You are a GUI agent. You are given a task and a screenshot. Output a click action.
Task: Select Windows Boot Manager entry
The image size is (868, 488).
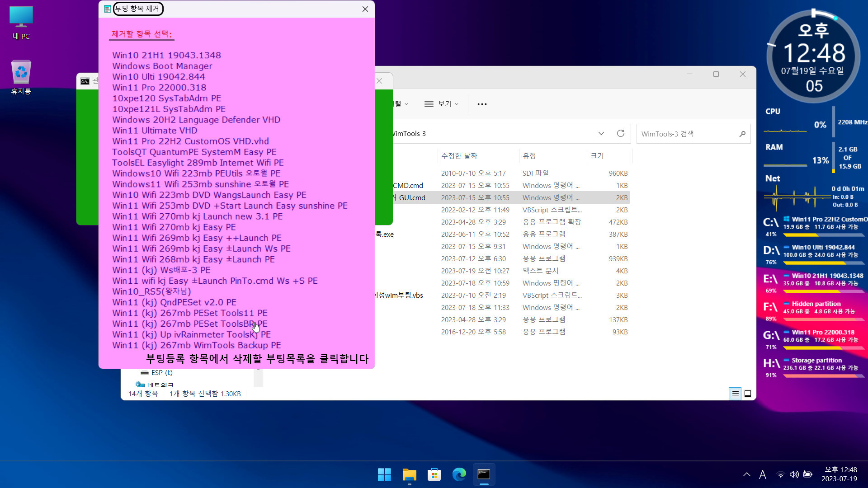162,66
